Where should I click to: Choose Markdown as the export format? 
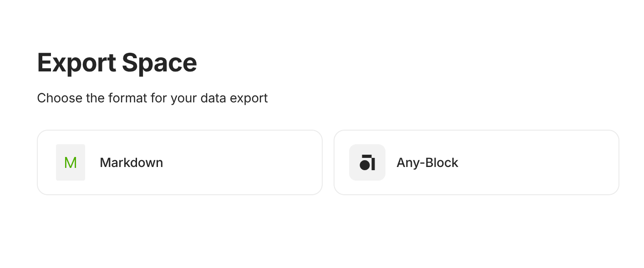(179, 162)
